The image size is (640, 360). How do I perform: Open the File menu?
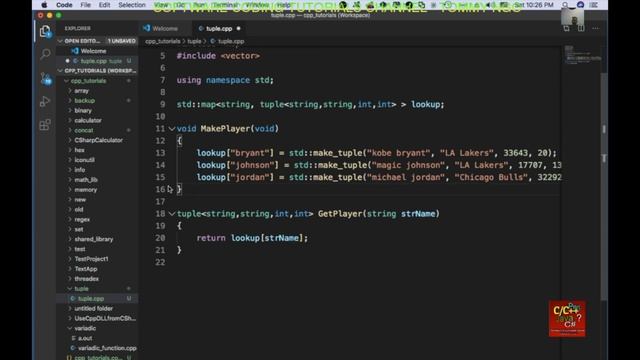coord(86,5)
